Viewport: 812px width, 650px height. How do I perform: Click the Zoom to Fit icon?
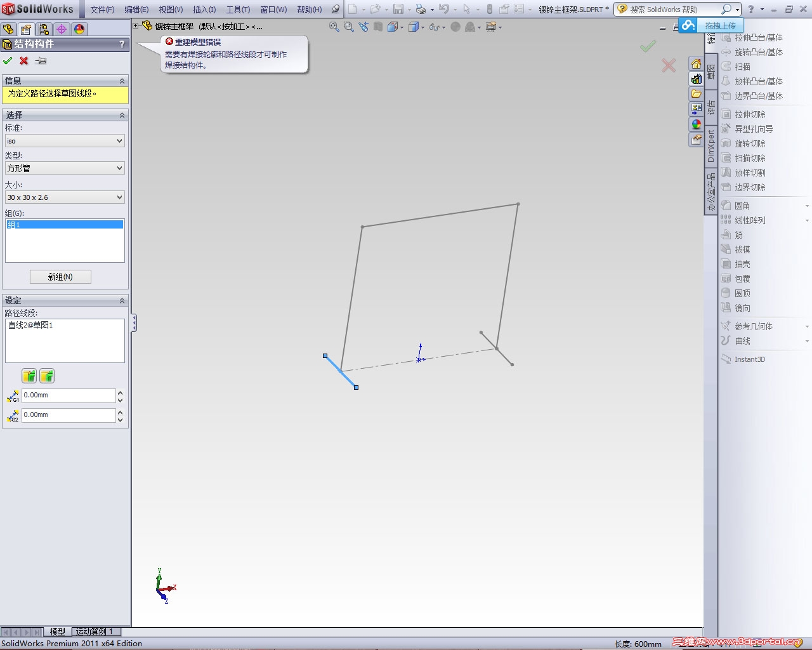coord(334,27)
